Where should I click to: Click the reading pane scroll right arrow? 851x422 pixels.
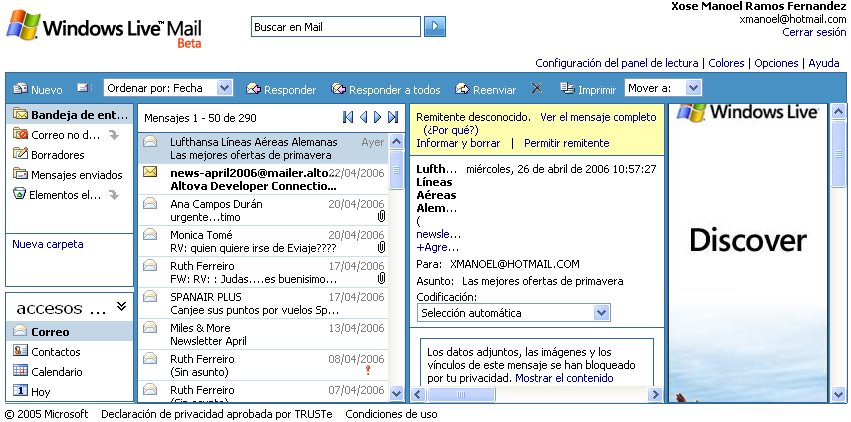656,394
